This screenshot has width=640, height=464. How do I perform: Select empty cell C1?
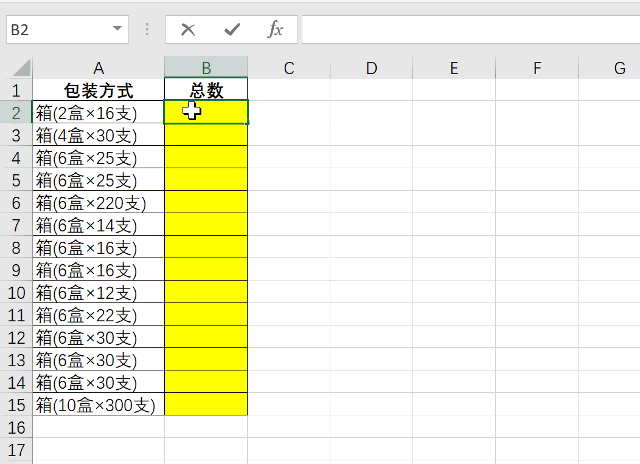(x=289, y=90)
